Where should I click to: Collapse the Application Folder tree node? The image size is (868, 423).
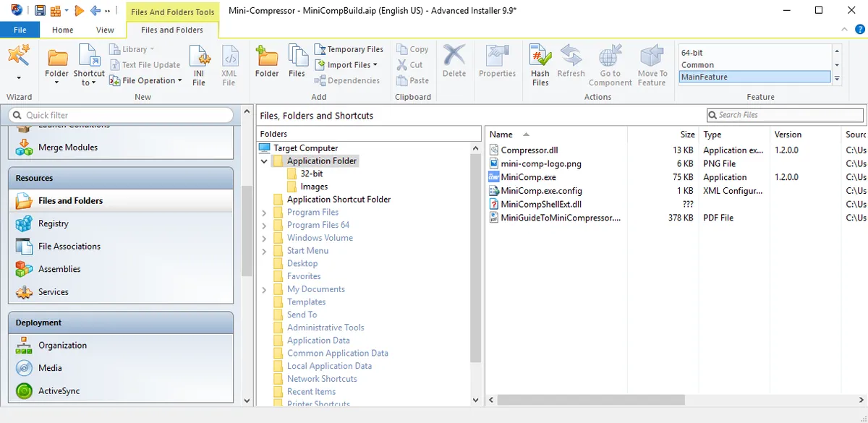click(265, 161)
